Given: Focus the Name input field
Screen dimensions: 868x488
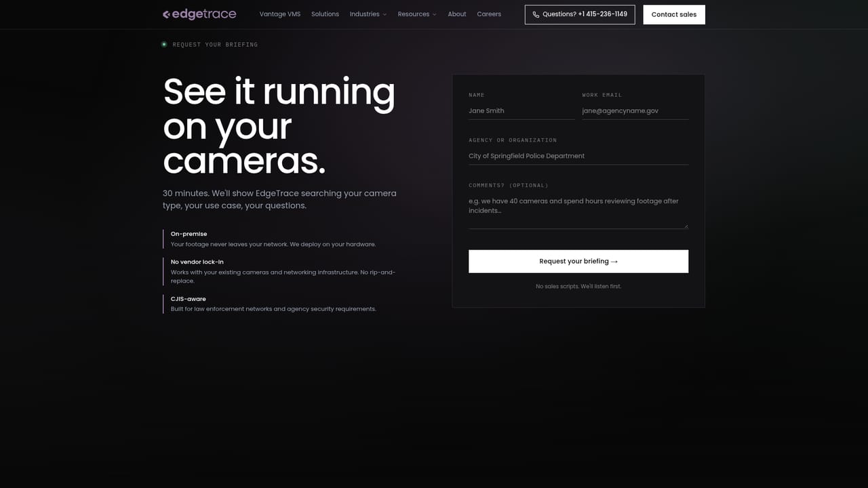Looking at the screenshot, I should pyautogui.click(x=521, y=110).
